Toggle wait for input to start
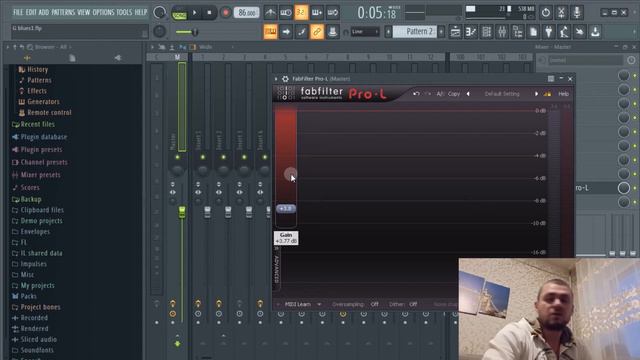The image size is (640, 360). tap(285, 13)
